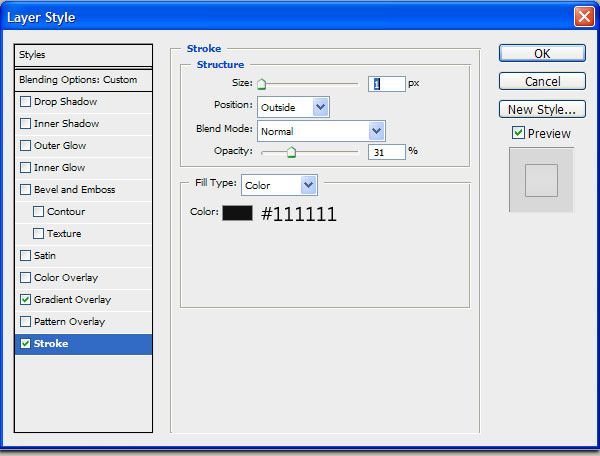Screen dimensions: 600x456
Task: Select the Bevel and Emboss style label
Action: [75, 190]
